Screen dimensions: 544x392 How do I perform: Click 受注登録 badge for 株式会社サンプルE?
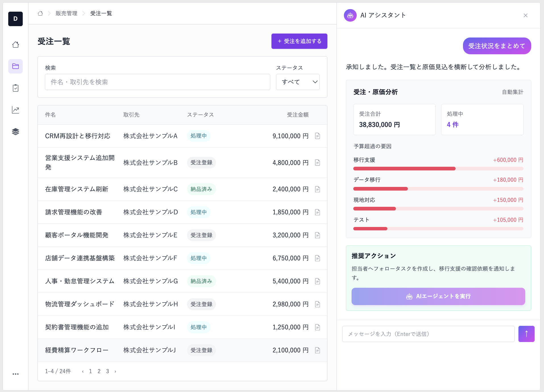[202, 235]
